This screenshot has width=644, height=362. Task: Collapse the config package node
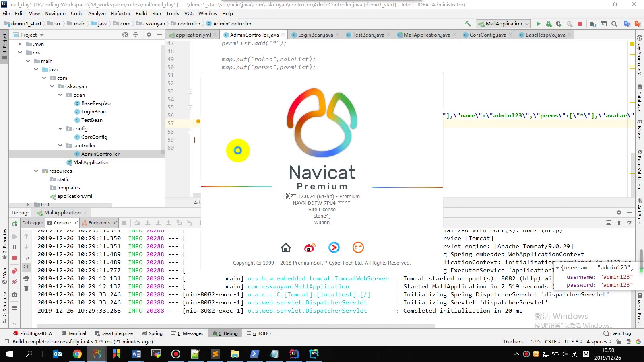click(60, 129)
